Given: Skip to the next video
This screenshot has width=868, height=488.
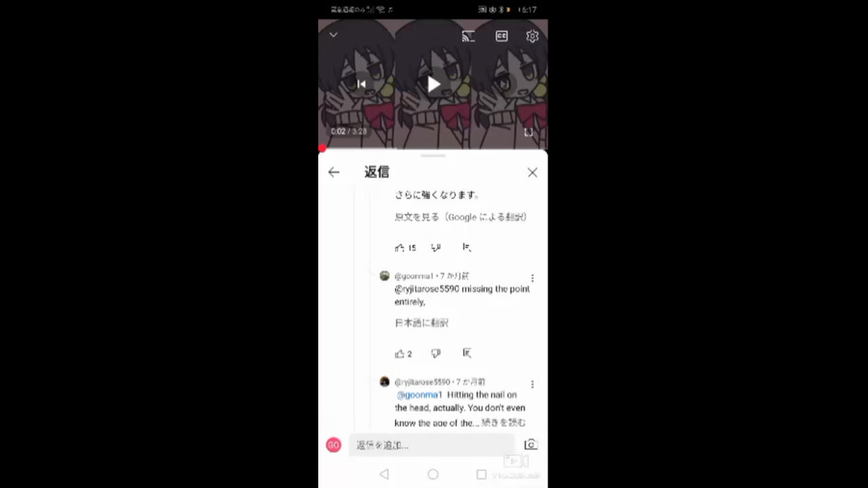Looking at the screenshot, I should 505,84.
